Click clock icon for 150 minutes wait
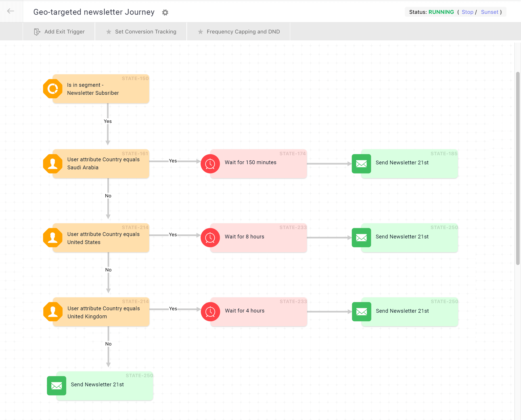 [x=210, y=164]
